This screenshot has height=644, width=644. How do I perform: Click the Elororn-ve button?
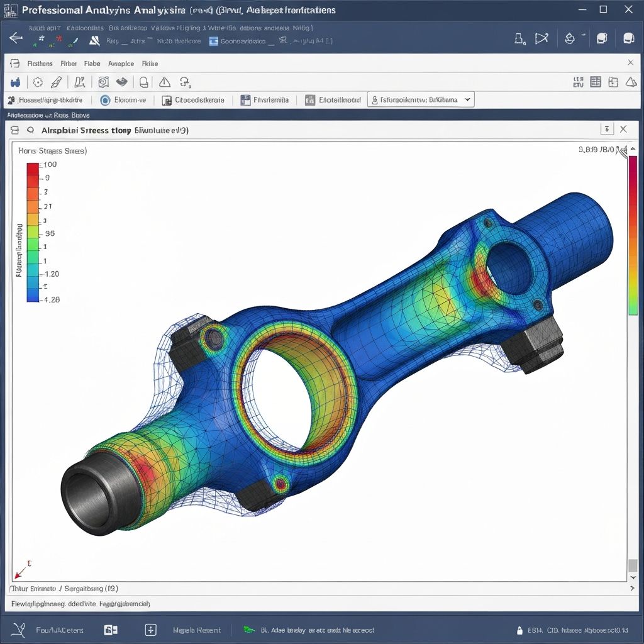123,99
